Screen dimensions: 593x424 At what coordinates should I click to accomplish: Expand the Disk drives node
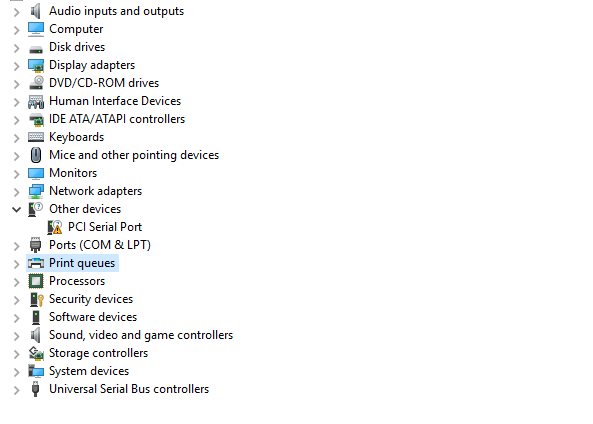point(16,48)
